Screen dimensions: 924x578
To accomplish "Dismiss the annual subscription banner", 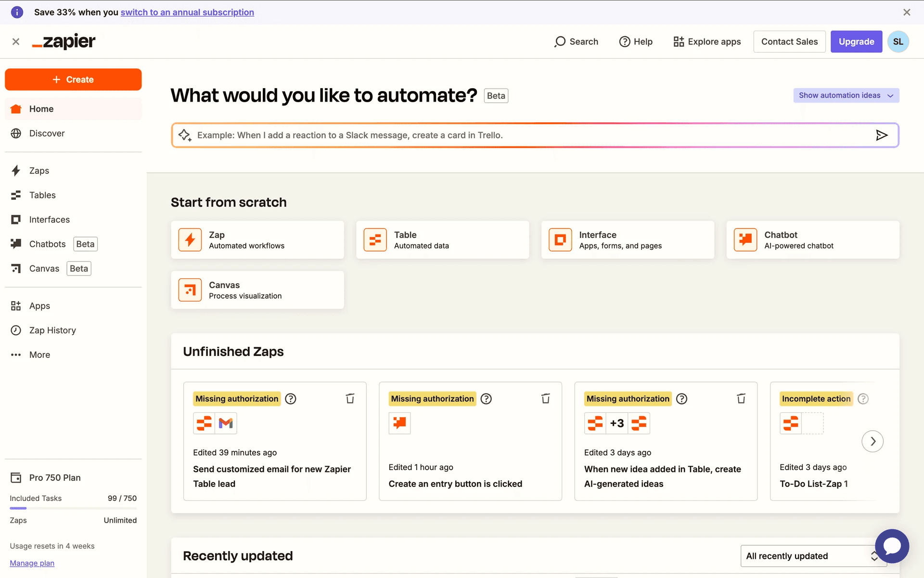I will coord(907,13).
